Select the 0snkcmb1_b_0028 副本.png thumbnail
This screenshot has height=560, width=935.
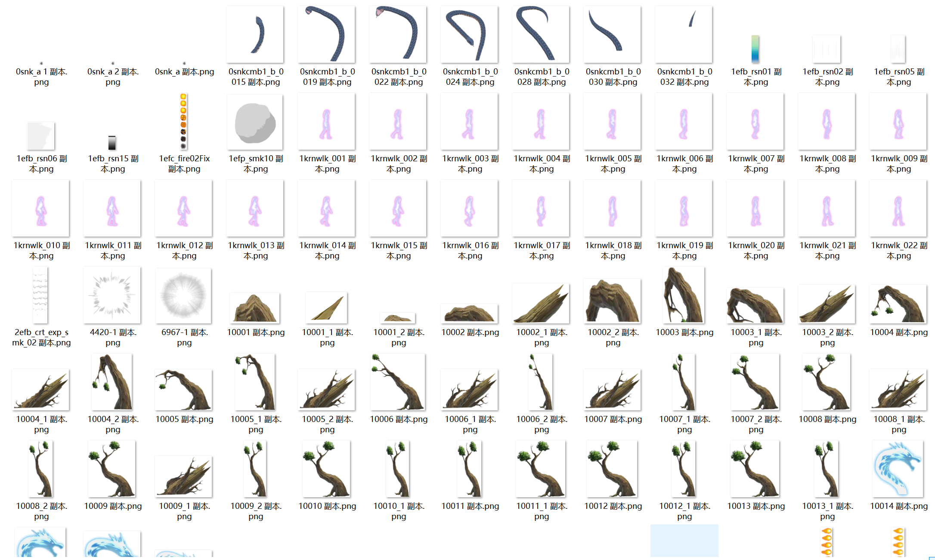[x=541, y=34]
